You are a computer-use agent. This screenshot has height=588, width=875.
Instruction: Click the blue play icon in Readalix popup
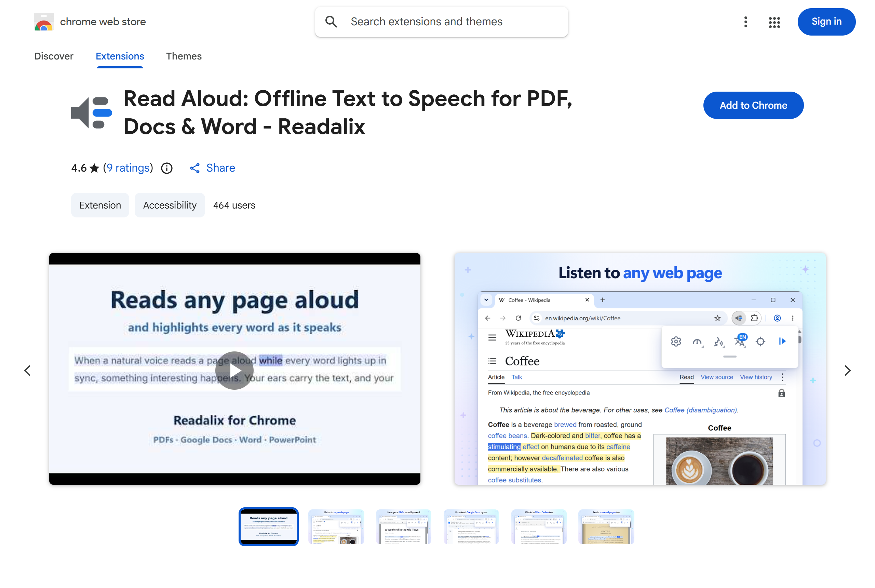pyautogui.click(x=782, y=341)
